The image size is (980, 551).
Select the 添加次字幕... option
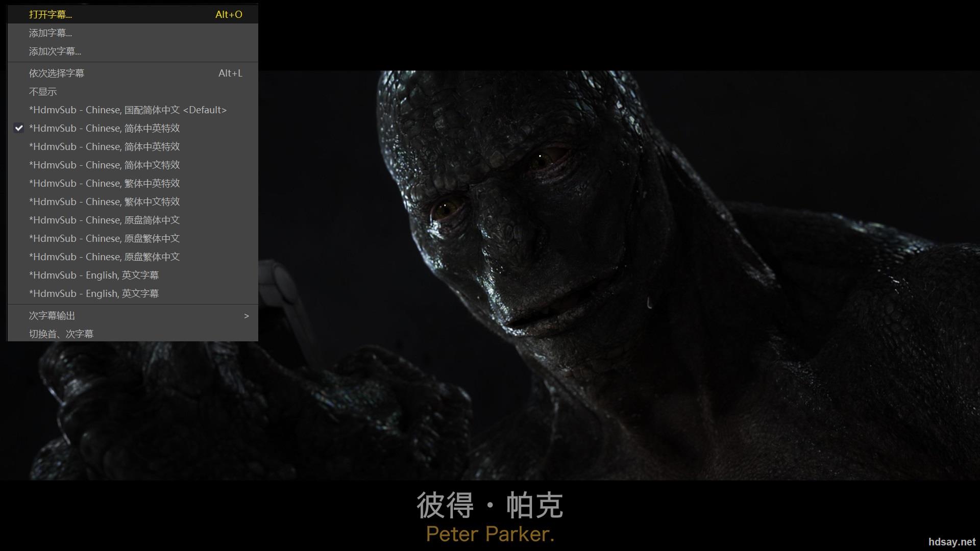pos(133,52)
